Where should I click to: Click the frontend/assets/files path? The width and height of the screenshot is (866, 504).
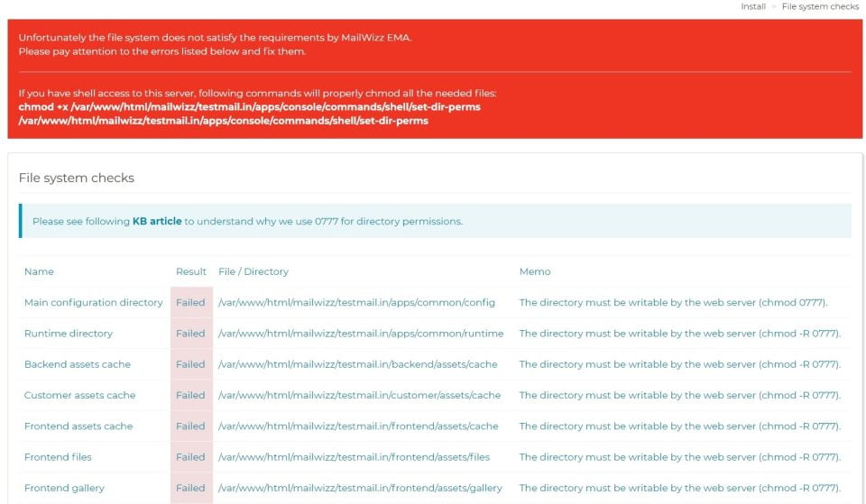(x=355, y=457)
